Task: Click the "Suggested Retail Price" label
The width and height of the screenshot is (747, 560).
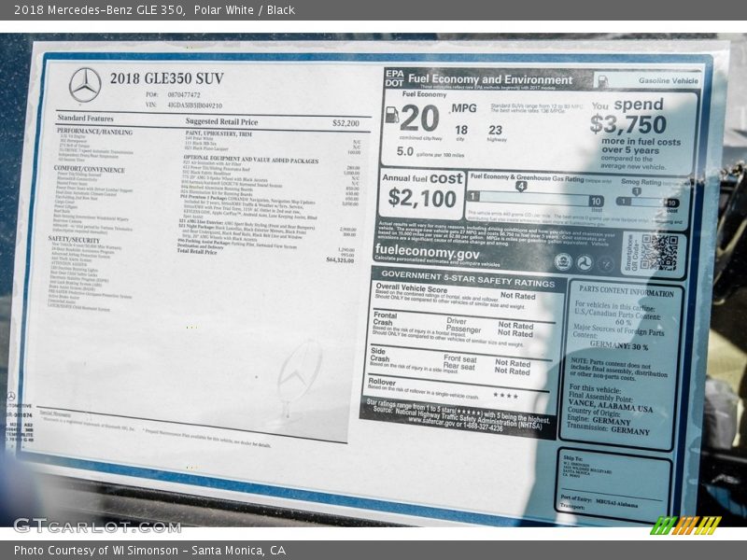Action: [x=221, y=122]
